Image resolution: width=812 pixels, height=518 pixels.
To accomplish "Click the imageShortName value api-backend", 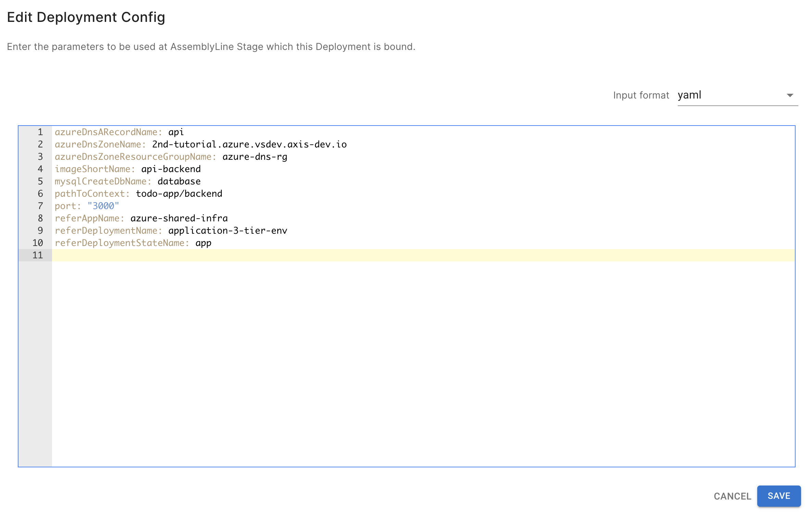I will point(171,169).
